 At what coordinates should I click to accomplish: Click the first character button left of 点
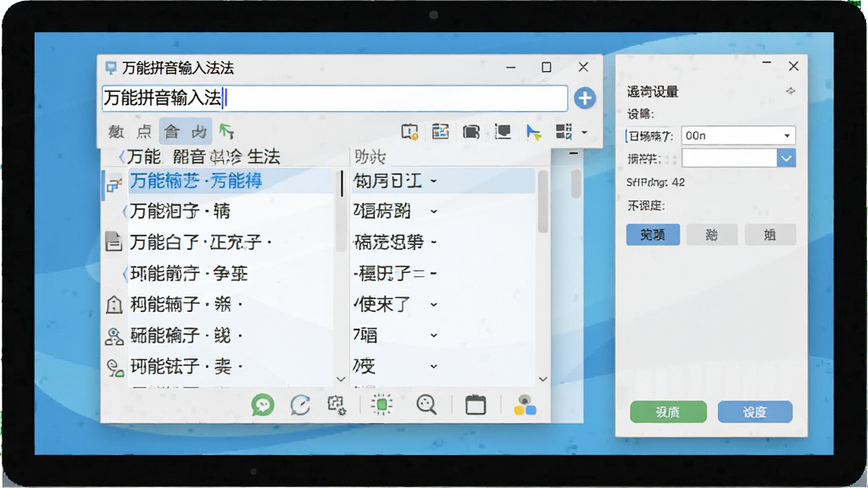(x=116, y=131)
